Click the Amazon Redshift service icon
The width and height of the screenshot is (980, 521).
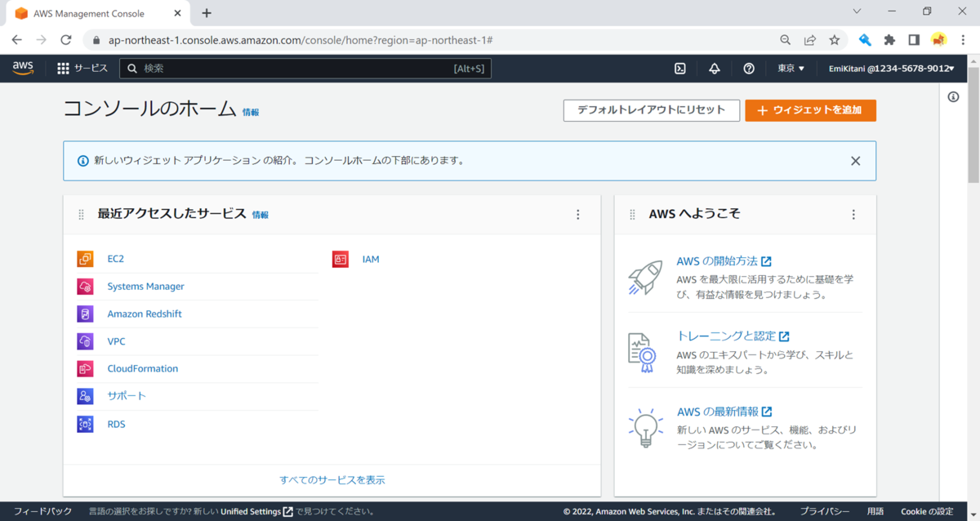86,314
